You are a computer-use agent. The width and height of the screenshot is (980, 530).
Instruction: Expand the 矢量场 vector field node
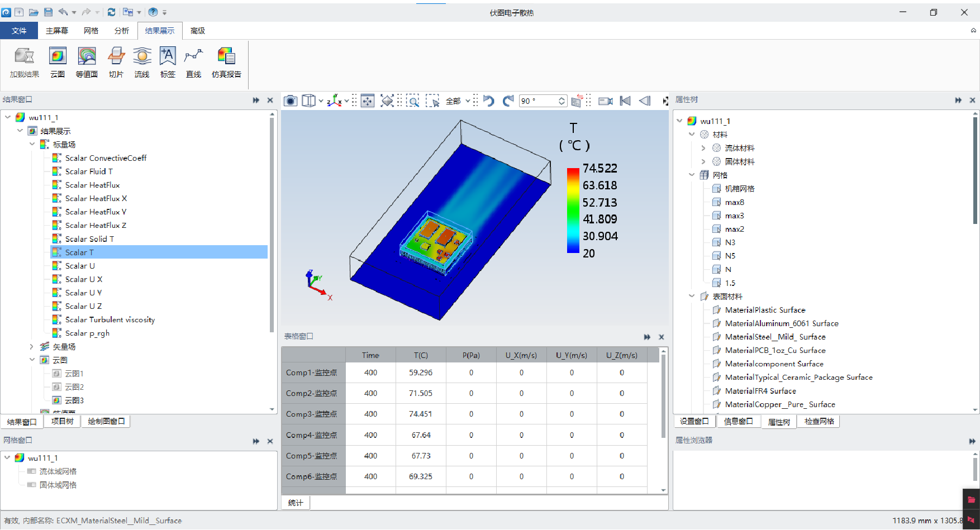point(32,347)
